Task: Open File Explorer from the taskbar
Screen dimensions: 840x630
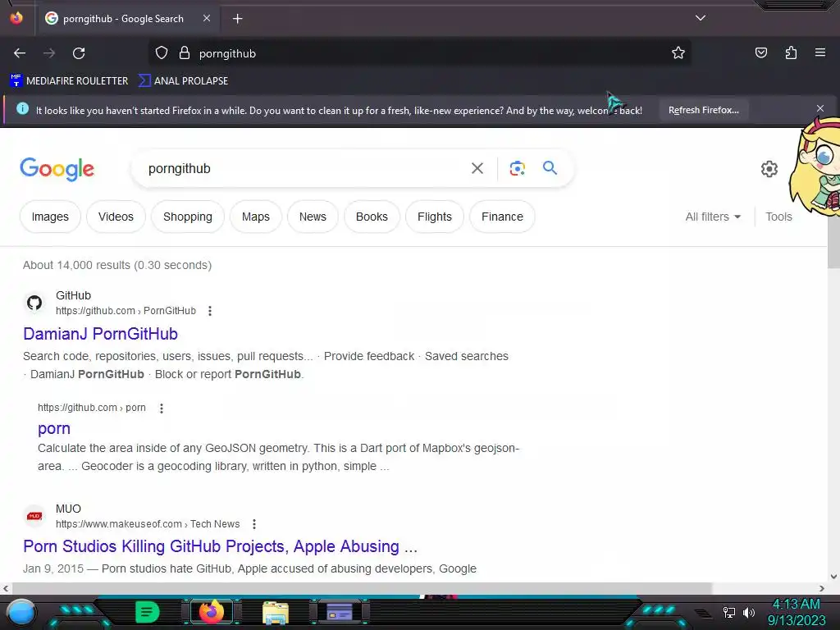Action: [x=276, y=613]
